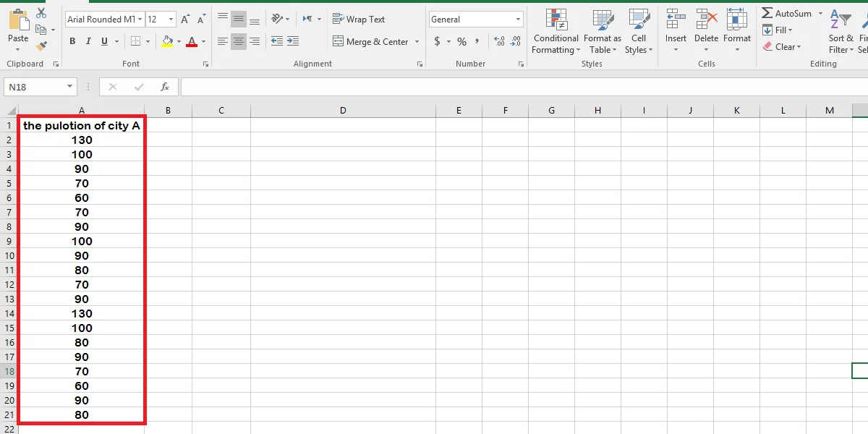Delete cells using the Delete button
This screenshot has height=434, width=868.
(x=706, y=31)
